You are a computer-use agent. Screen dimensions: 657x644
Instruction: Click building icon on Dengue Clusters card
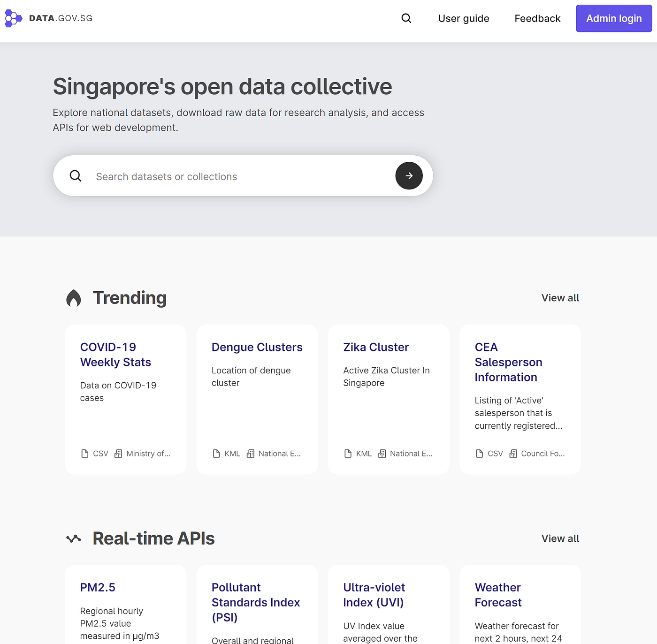(251, 454)
